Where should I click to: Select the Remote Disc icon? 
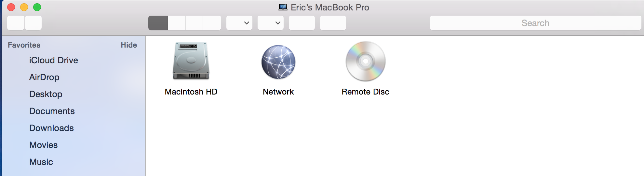coord(366,61)
